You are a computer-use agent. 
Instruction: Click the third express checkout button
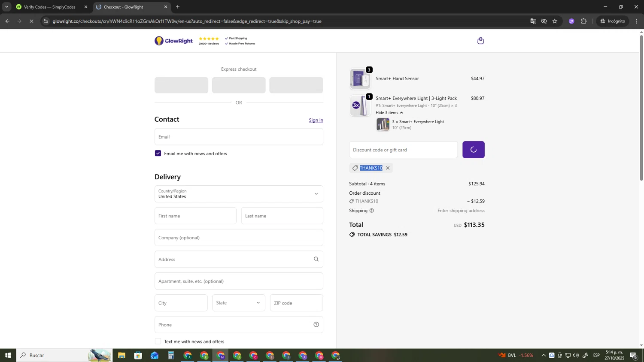296,85
